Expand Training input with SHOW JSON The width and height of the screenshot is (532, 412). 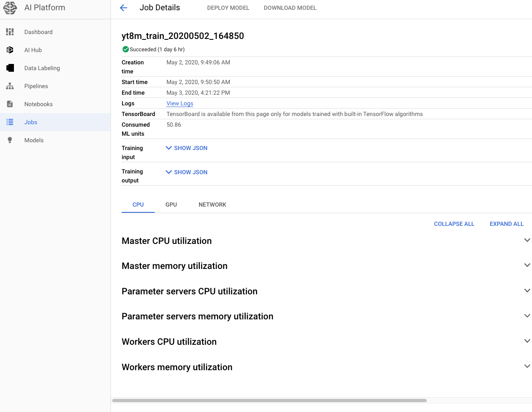(x=187, y=148)
